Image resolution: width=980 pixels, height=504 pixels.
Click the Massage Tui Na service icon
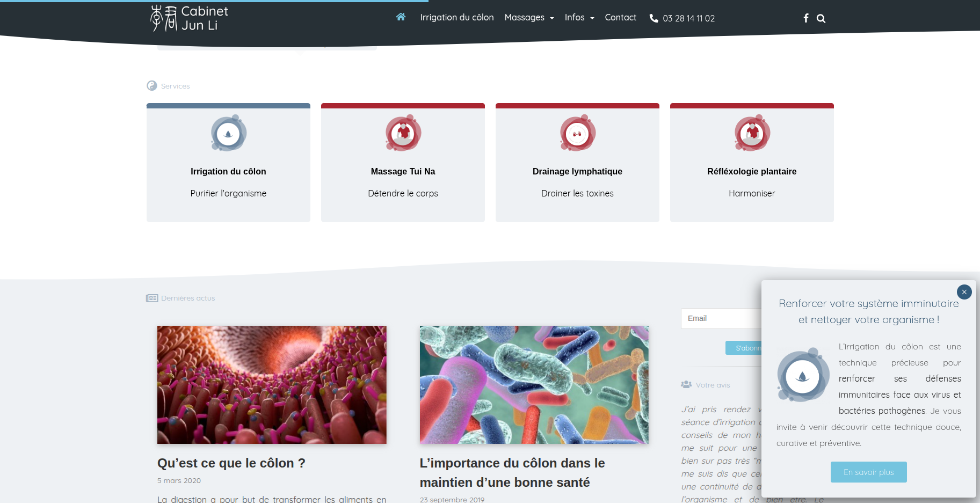tap(403, 134)
